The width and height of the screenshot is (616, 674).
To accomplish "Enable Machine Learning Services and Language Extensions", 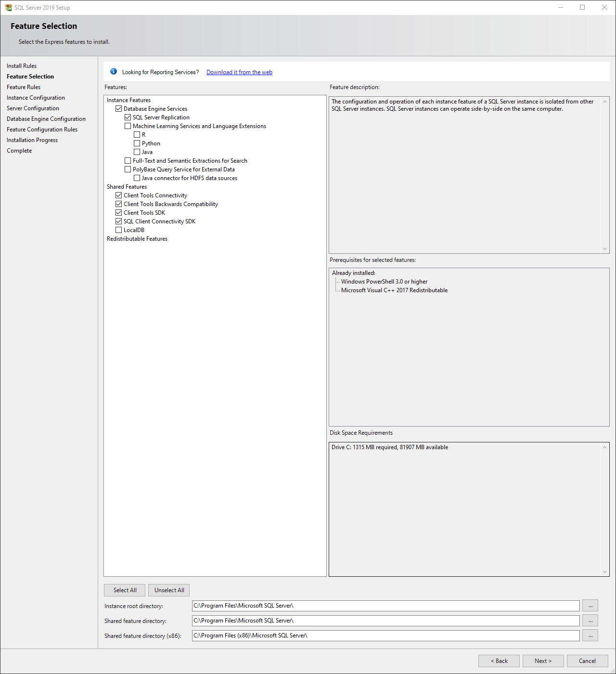I will point(128,126).
